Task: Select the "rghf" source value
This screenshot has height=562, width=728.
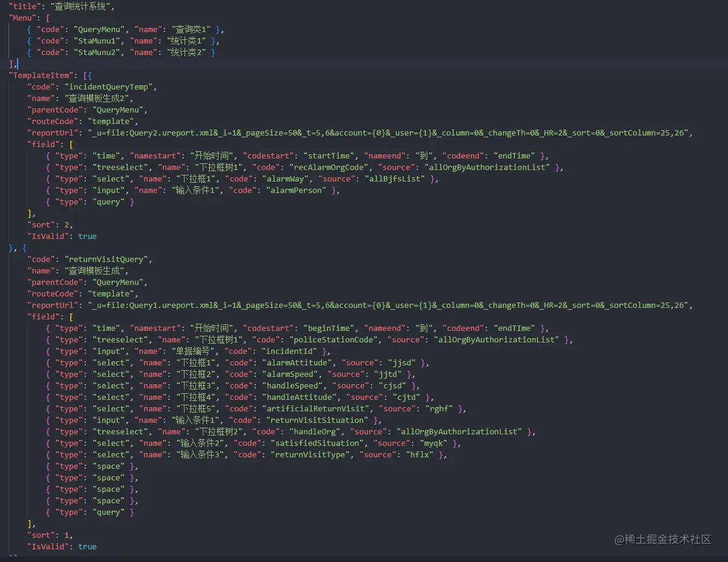Action: (x=438, y=409)
